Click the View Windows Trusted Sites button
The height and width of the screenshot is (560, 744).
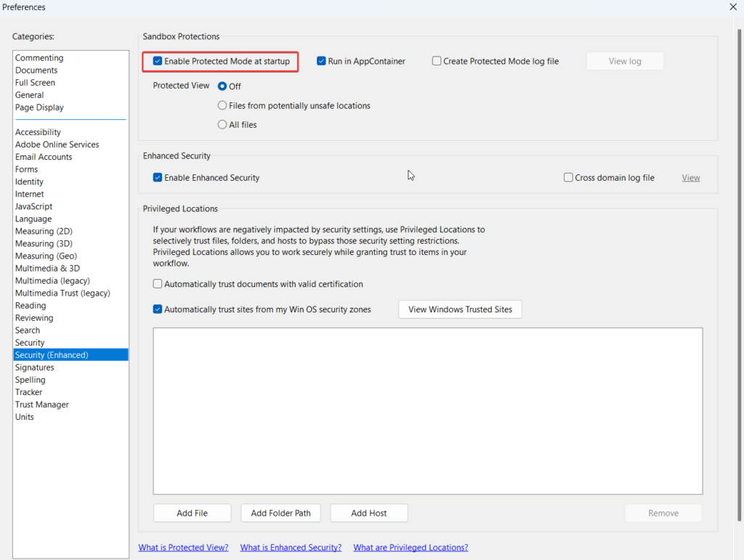(x=460, y=309)
